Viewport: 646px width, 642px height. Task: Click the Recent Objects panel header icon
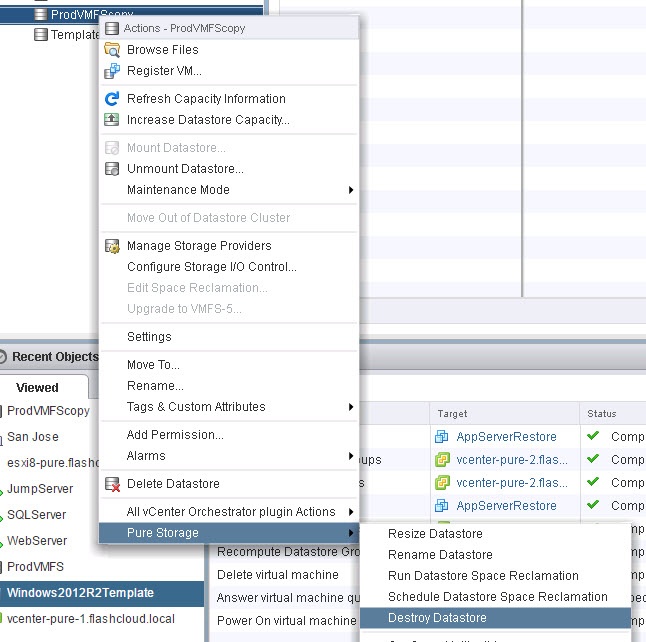(x=2, y=356)
